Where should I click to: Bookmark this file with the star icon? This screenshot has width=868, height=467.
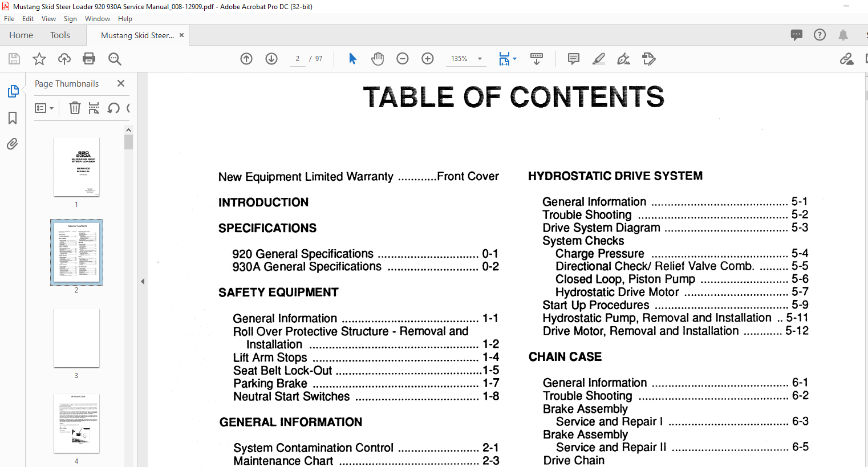tap(39, 59)
